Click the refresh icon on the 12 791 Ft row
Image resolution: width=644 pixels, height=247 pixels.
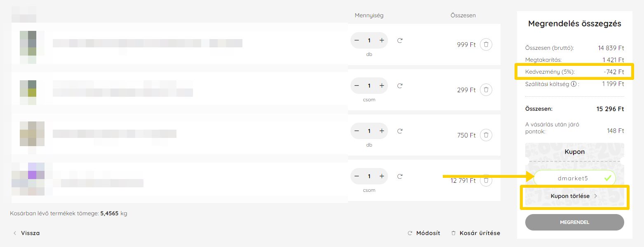click(400, 176)
